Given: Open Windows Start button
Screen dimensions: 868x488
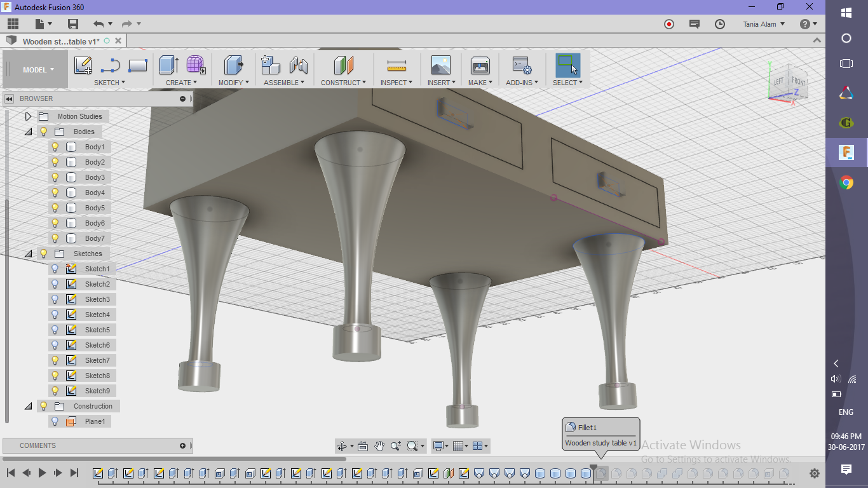Looking at the screenshot, I should click(x=846, y=13).
